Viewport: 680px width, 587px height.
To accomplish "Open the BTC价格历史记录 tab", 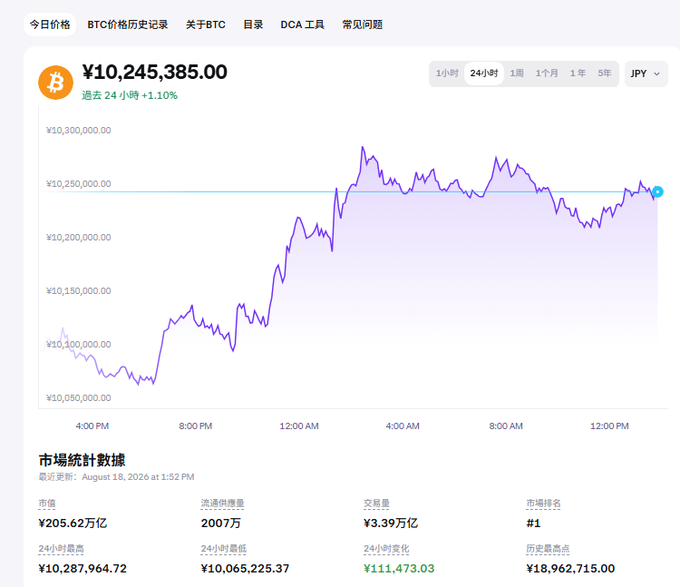I will click(128, 25).
